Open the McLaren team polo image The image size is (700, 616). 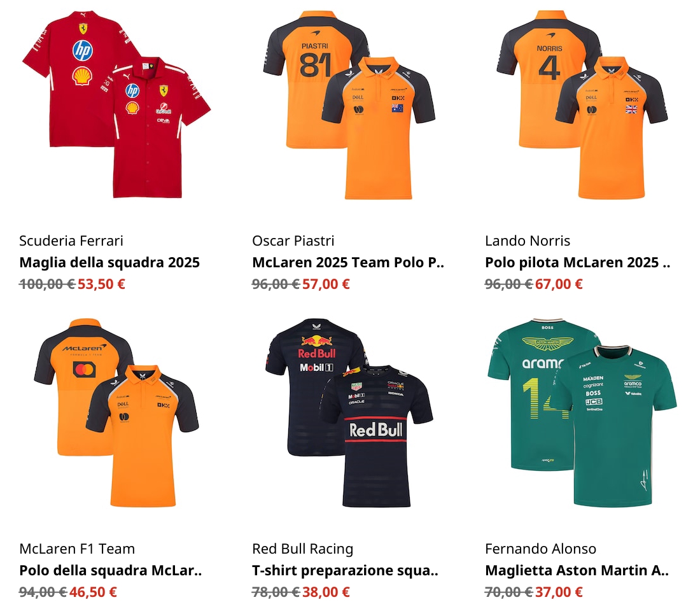click(116, 412)
